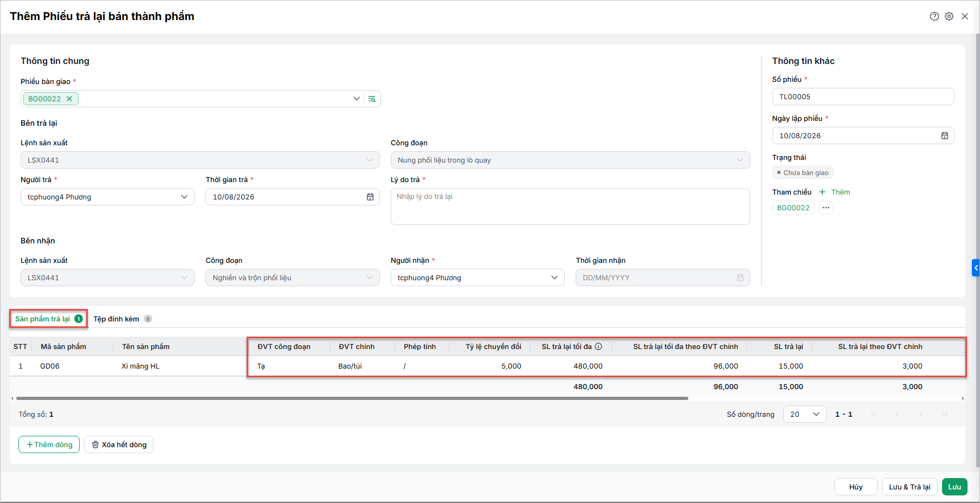Open the settings gear icon

pyautogui.click(x=949, y=16)
